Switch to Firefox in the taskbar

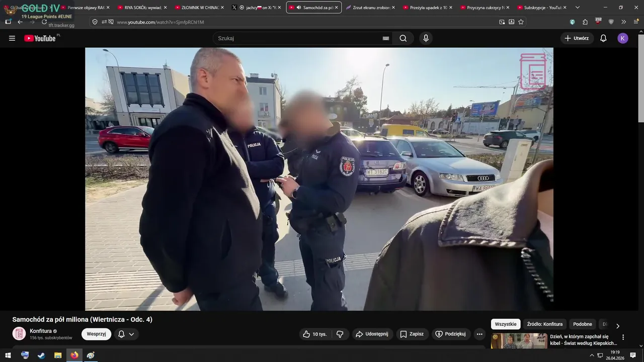click(74, 355)
